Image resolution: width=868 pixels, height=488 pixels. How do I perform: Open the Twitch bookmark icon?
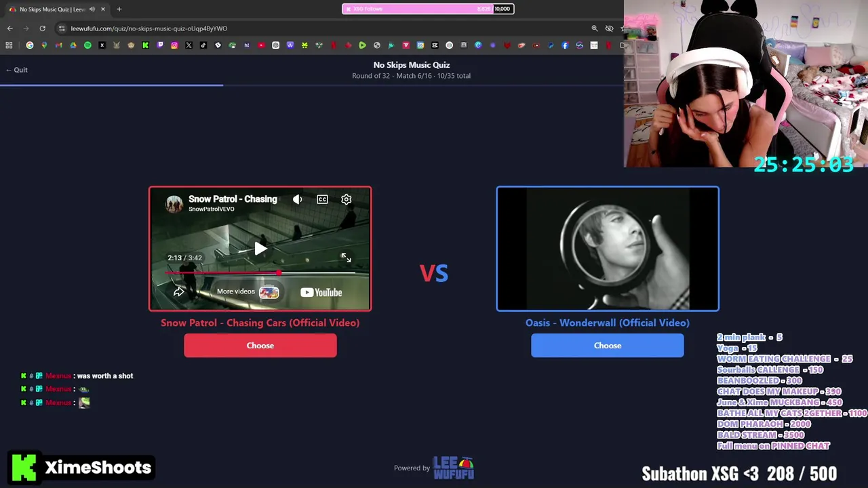click(160, 45)
